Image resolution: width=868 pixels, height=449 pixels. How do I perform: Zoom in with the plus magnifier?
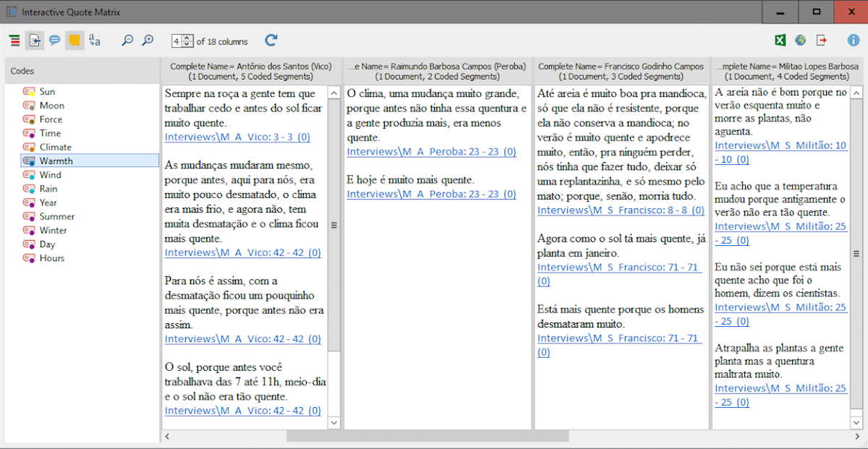coord(148,41)
